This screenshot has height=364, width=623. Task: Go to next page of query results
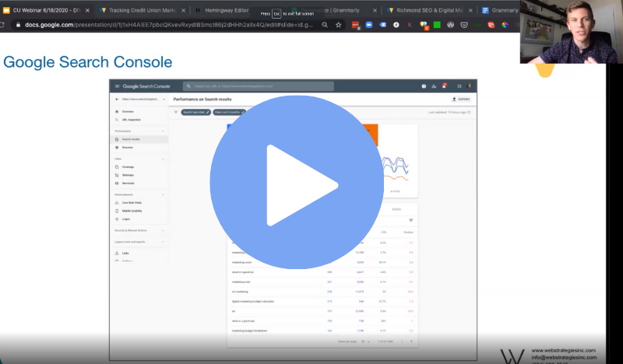point(411,341)
